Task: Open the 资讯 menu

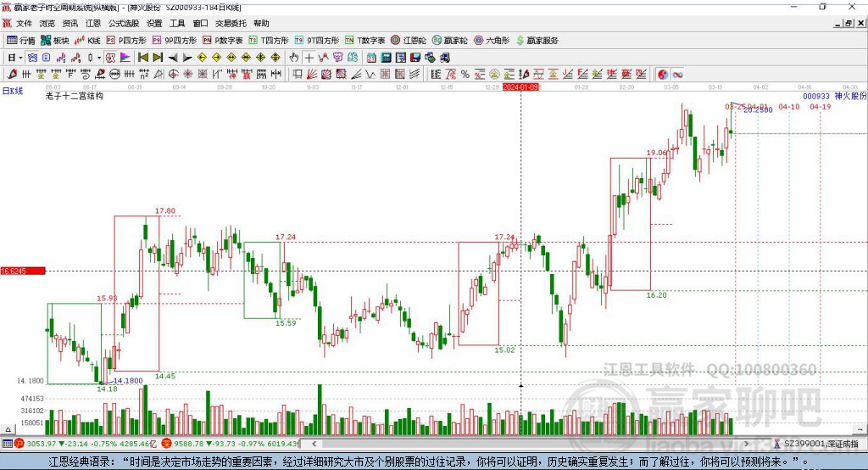Action: tap(70, 23)
